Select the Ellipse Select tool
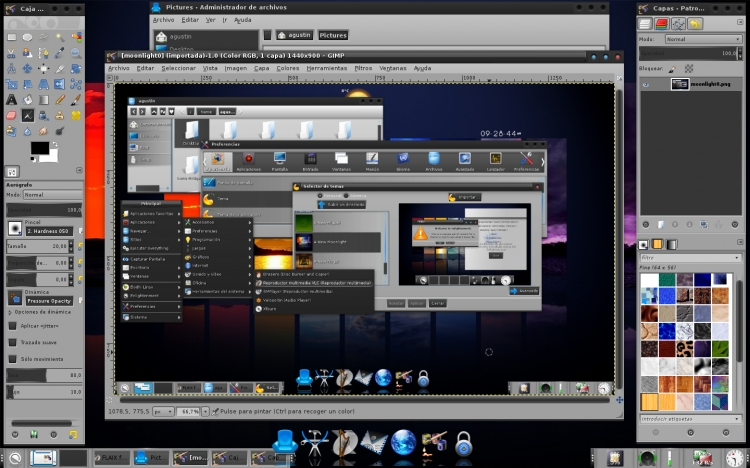750x468 pixels. 28,37
